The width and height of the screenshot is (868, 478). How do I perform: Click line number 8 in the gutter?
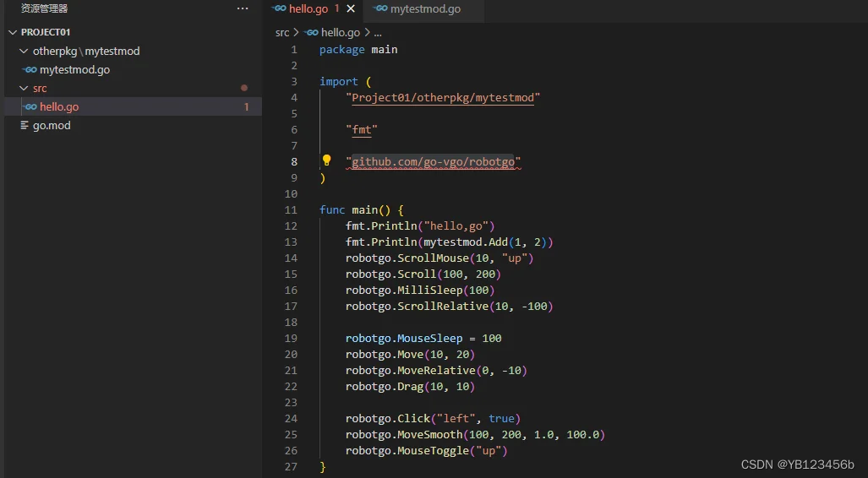tap(294, 161)
